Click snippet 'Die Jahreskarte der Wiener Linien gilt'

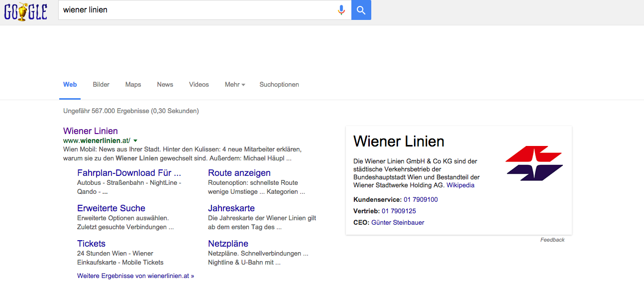pyautogui.click(x=262, y=218)
